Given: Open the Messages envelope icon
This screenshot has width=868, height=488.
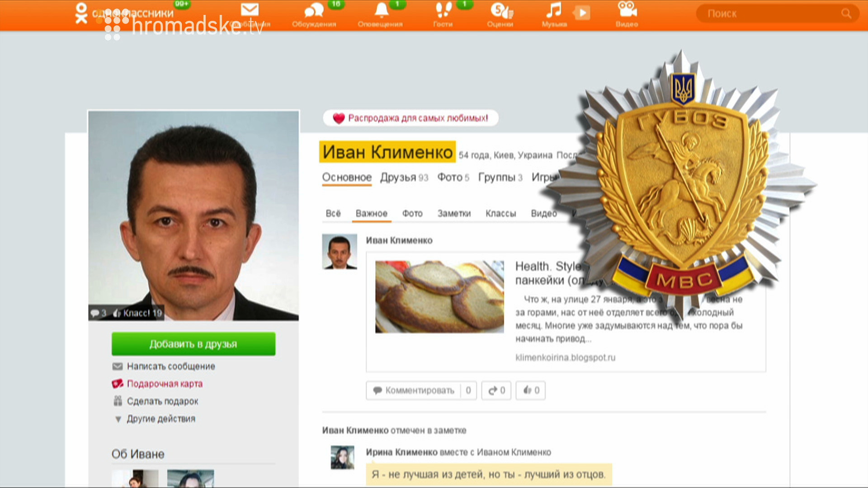Looking at the screenshot, I should point(250,10).
